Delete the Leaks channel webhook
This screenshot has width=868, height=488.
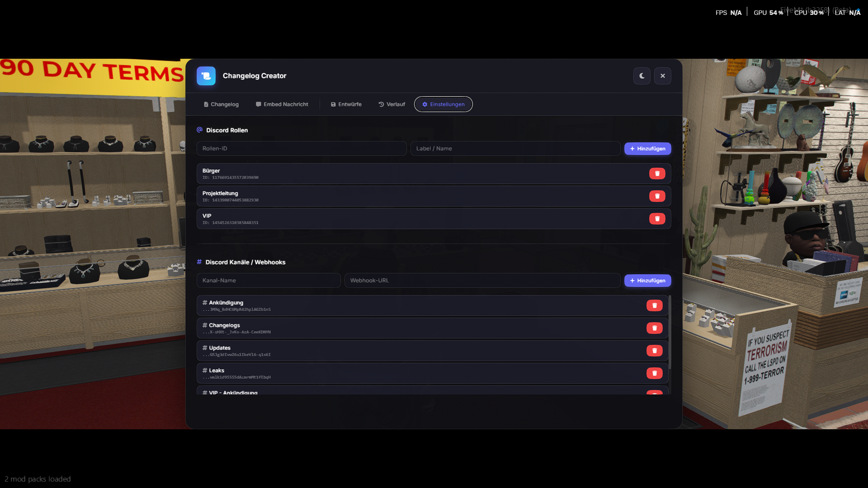(x=655, y=373)
